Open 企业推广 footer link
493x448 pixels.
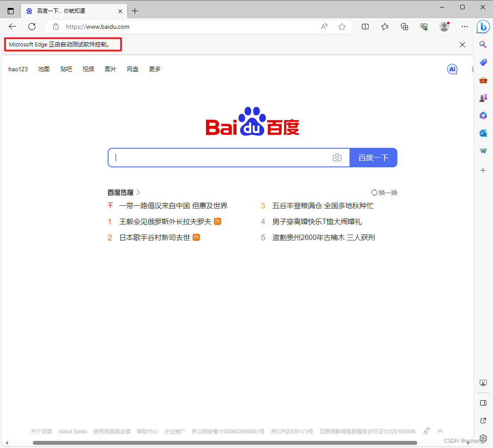point(175,431)
